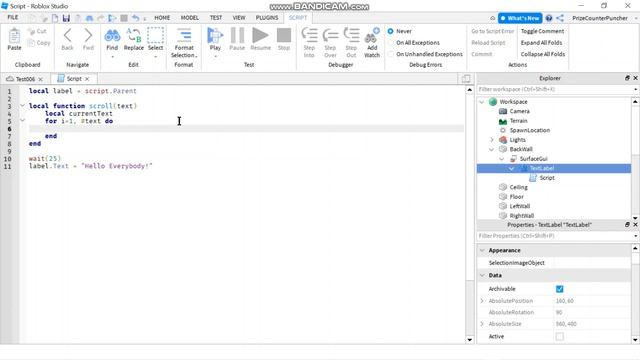The width and height of the screenshot is (640, 360).
Task: Collapse the Appearance properties section
Action: click(482, 250)
